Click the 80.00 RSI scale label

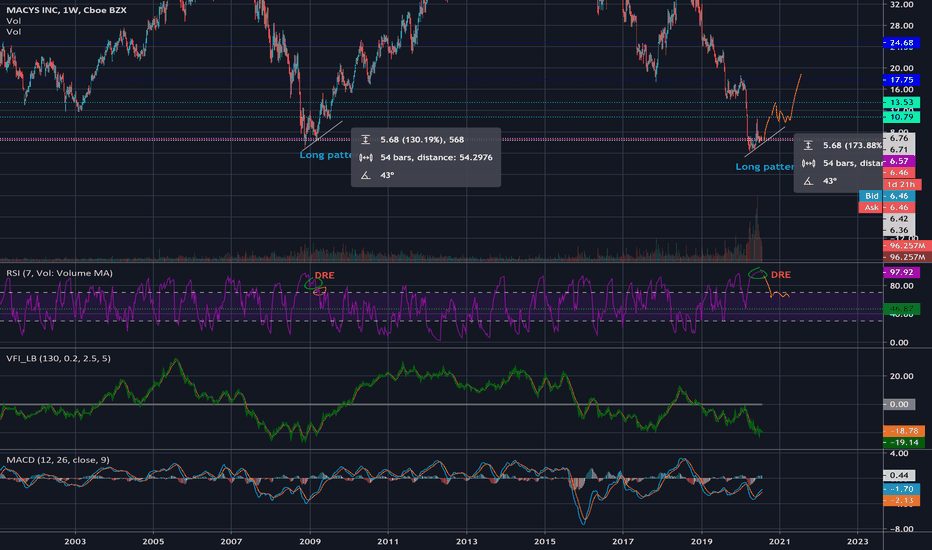902,286
